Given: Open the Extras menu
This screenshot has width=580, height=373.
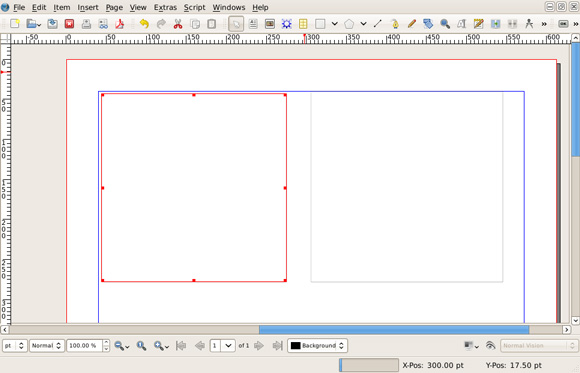Looking at the screenshot, I should pos(165,7).
